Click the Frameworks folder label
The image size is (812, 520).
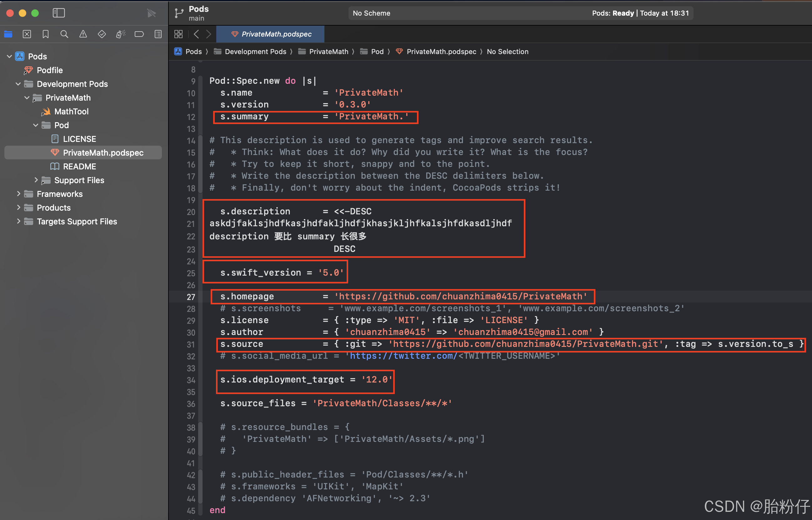pyautogui.click(x=60, y=194)
